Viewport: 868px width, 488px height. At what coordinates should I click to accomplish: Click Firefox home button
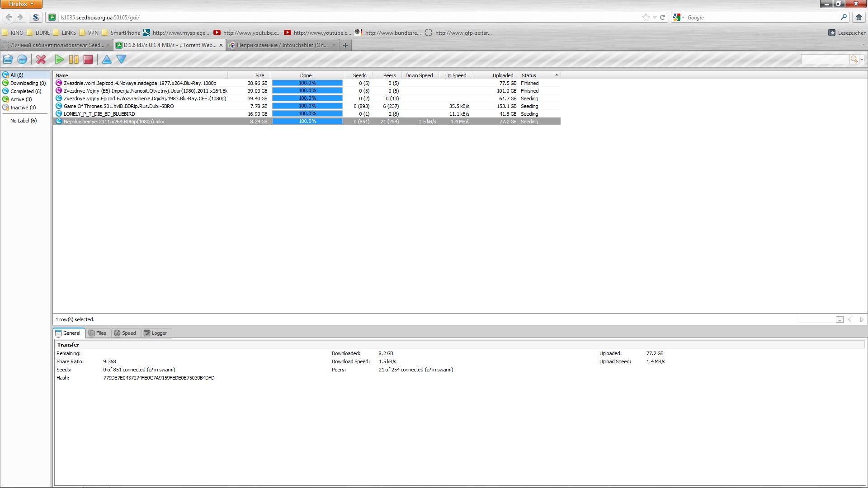859,17
